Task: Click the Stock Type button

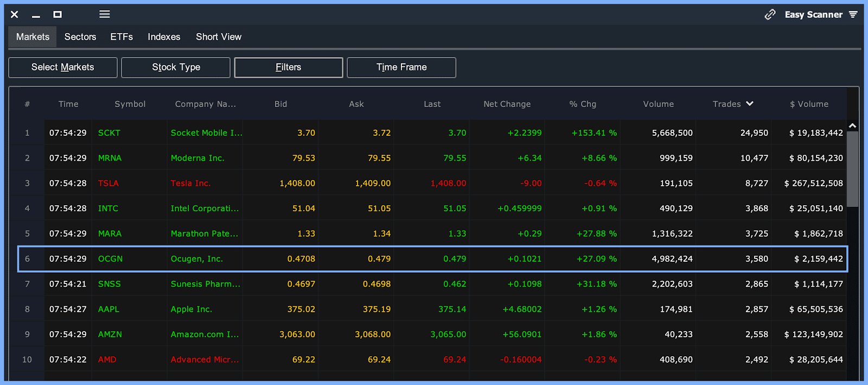Action: pyautogui.click(x=176, y=67)
